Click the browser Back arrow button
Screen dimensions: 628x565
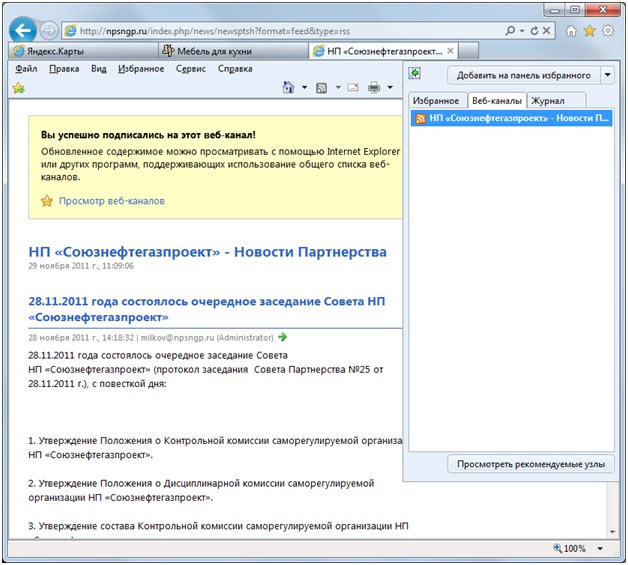click(23, 30)
